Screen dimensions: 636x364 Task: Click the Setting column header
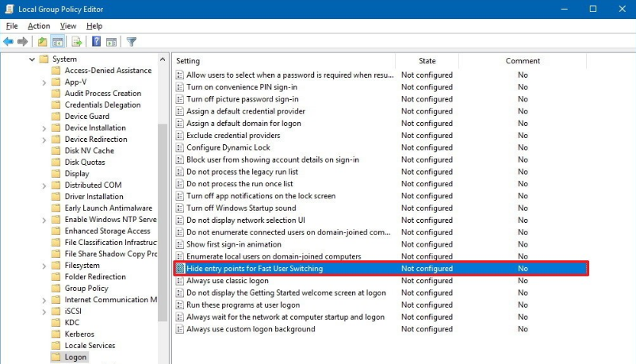click(x=188, y=61)
